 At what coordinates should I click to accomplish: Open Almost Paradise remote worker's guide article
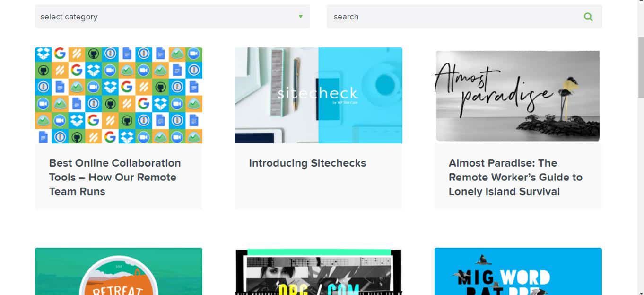point(515,177)
